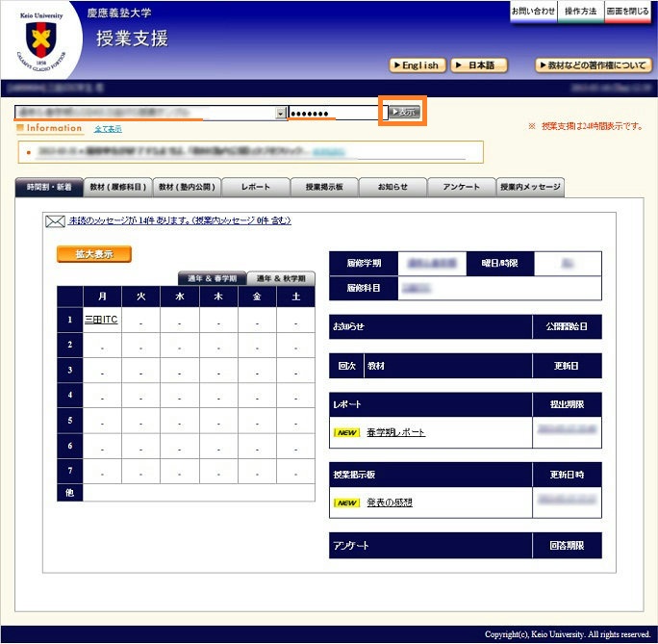Image resolution: width=658 pixels, height=644 pixels.
Task: Click お問い合わせ in the top bar
Action: coord(533,11)
